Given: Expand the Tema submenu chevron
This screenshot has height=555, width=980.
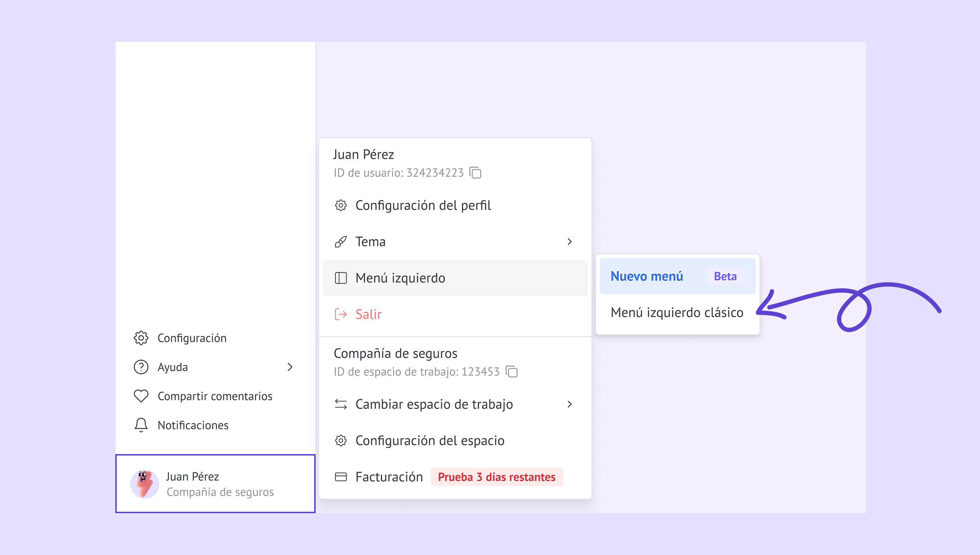Looking at the screenshot, I should 570,242.
